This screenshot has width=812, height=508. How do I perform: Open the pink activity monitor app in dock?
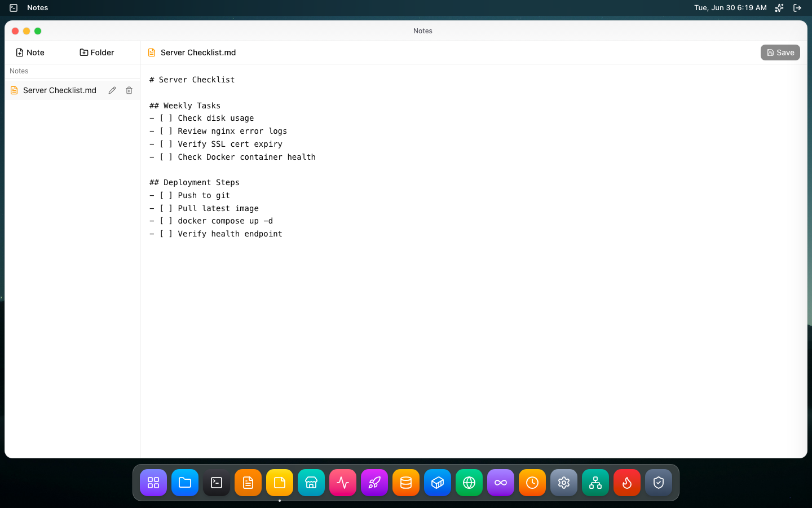click(x=343, y=483)
